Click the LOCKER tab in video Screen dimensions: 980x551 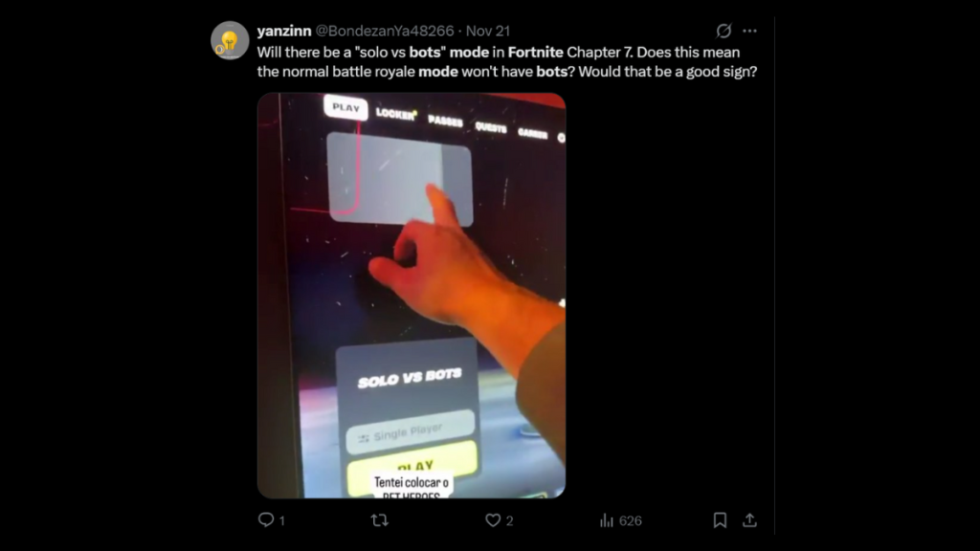pos(395,114)
